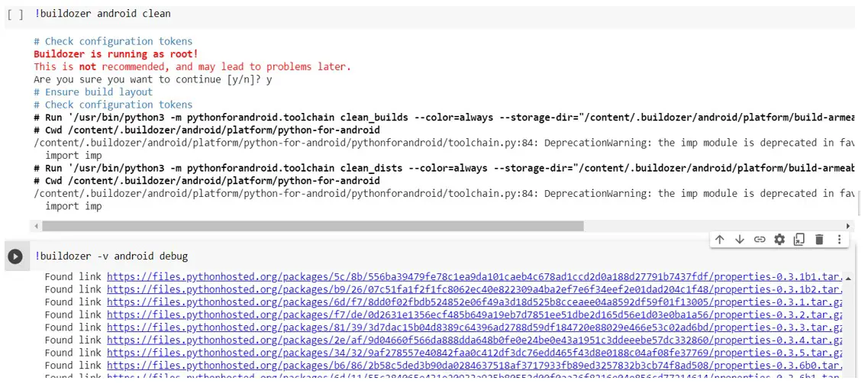Image resolution: width=868 pixels, height=387 pixels.
Task: Open the properties-0.3.4 tar link
Action: click(473, 340)
